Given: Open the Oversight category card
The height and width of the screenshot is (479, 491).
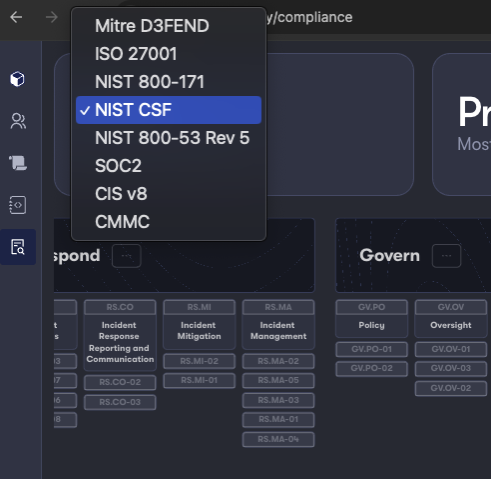Looking at the screenshot, I should 451,325.
